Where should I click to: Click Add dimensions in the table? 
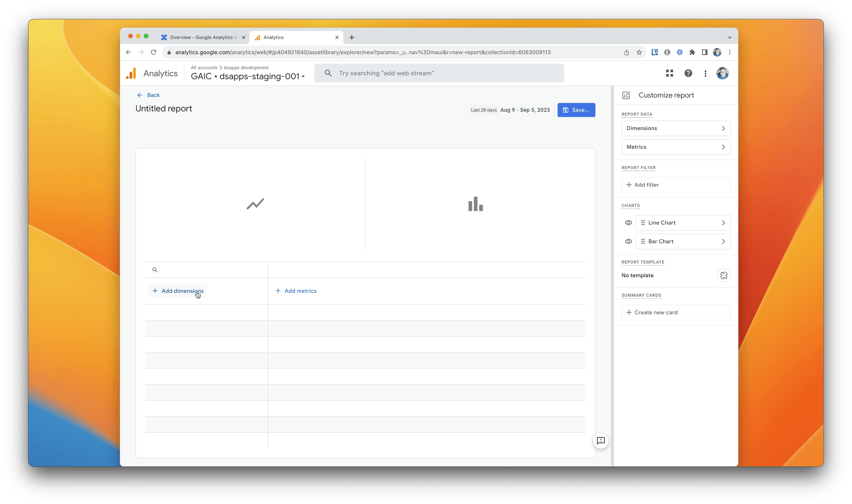pos(177,291)
